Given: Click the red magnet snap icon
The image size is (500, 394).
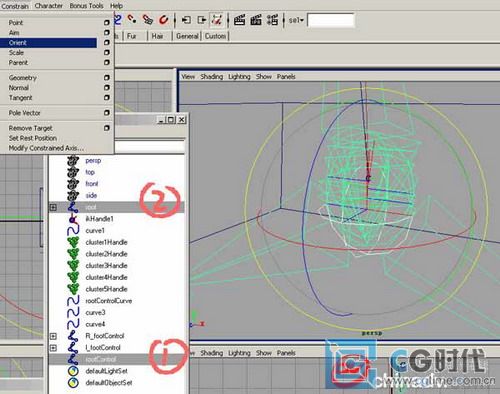Looking at the screenshot, I should [163, 20].
